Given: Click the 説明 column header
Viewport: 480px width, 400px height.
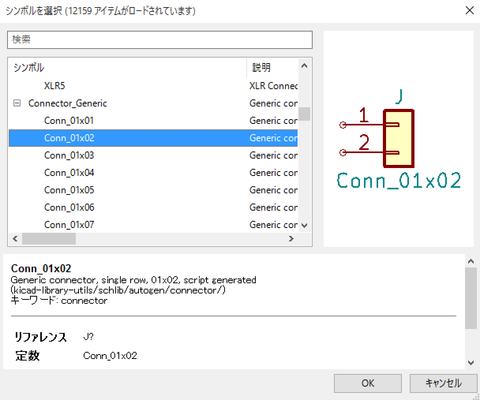Looking at the screenshot, I should click(x=272, y=68).
